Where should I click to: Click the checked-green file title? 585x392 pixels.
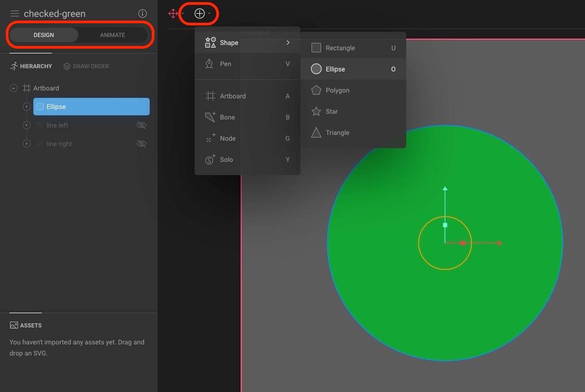(x=54, y=13)
